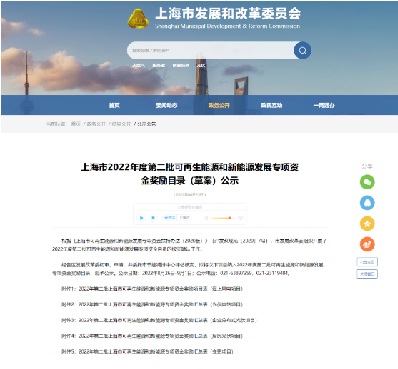Share via the blue QQ penguin icon
The height and width of the screenshot is (369, 398).
(x=367, y=203)
